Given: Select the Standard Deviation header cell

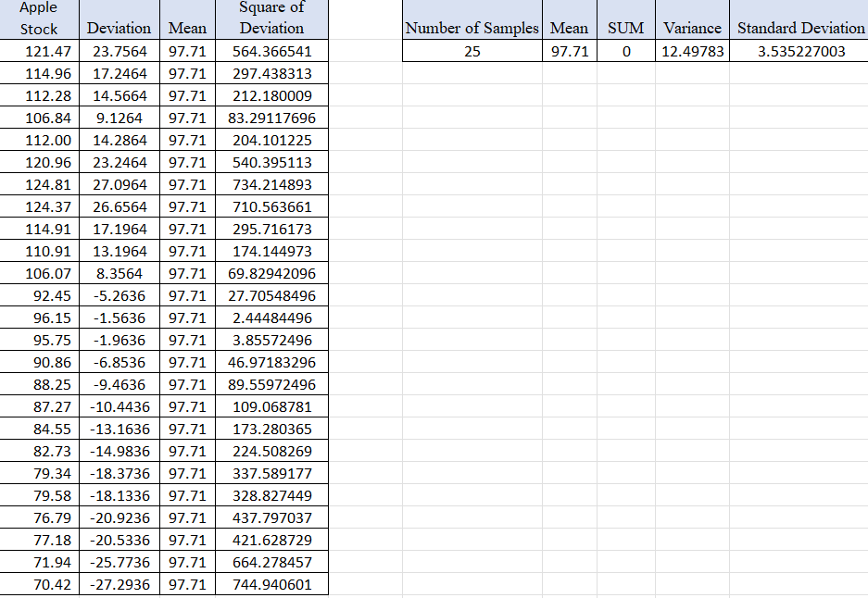Looking at the screenshot, I should pyautogui.click(x=799, y=28).
